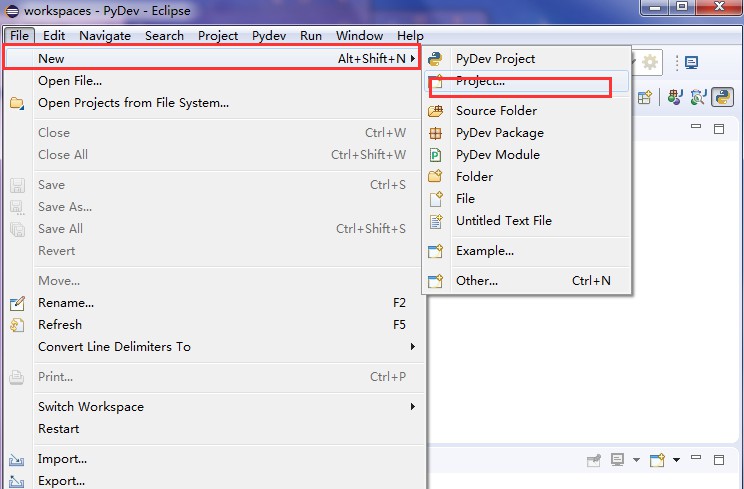Click the Untitled Text File icon
This screenshot has height=489, width=744.
(436, 221)
